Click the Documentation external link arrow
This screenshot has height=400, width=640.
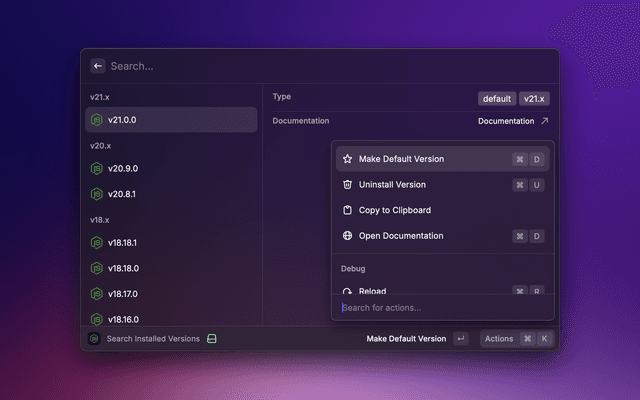pyautogui.click(x=544, y=121)
